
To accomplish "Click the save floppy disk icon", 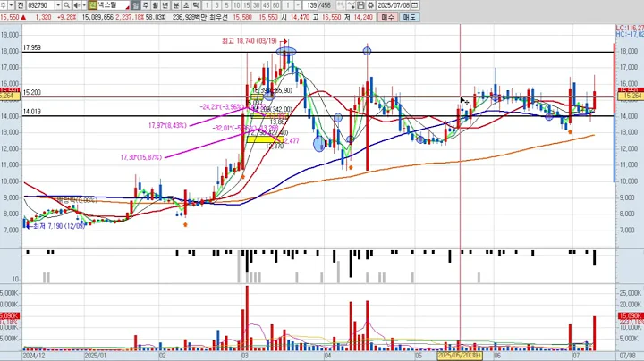I will [x=360, y=5].
